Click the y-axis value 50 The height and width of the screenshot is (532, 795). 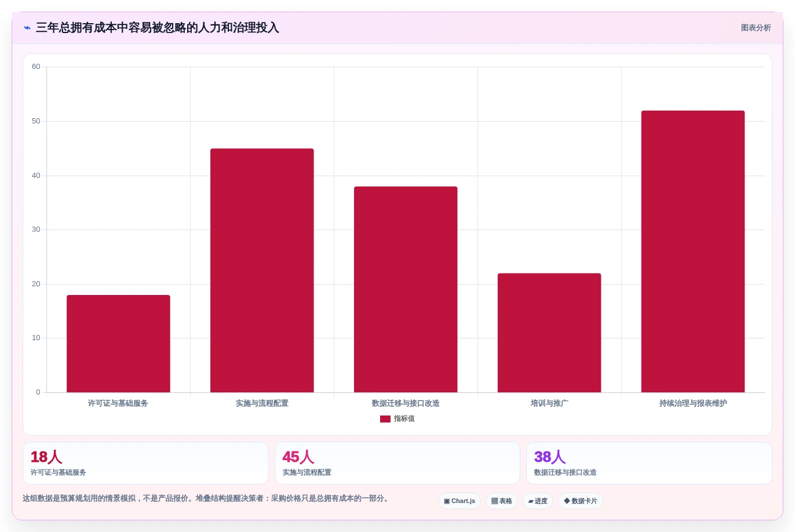(x=36, y=121)
